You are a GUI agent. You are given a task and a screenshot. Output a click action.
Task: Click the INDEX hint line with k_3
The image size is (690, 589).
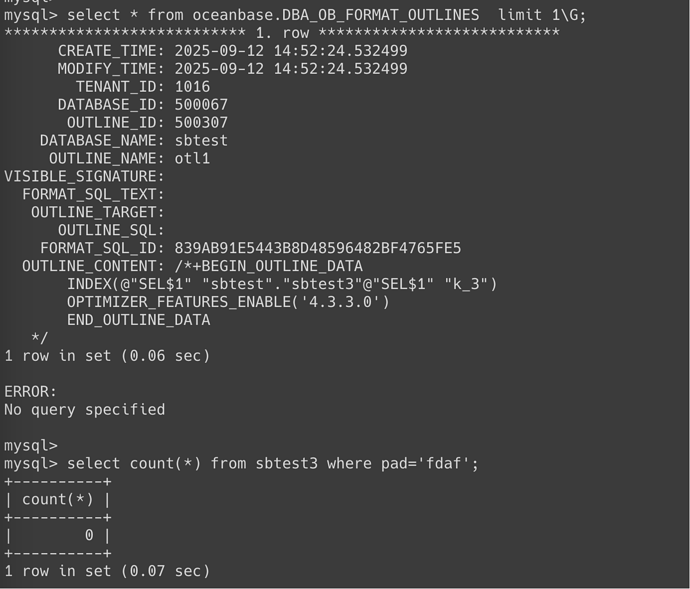[x=282, y=284]
